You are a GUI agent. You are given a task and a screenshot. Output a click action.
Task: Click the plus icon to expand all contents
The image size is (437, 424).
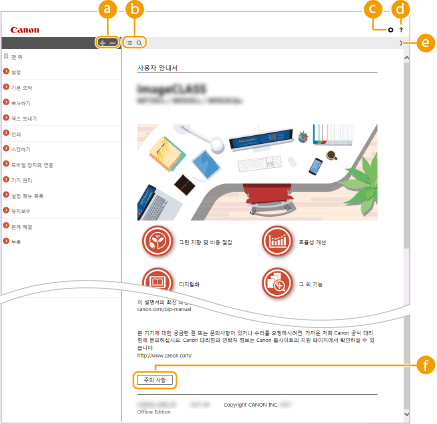[103, 43]
